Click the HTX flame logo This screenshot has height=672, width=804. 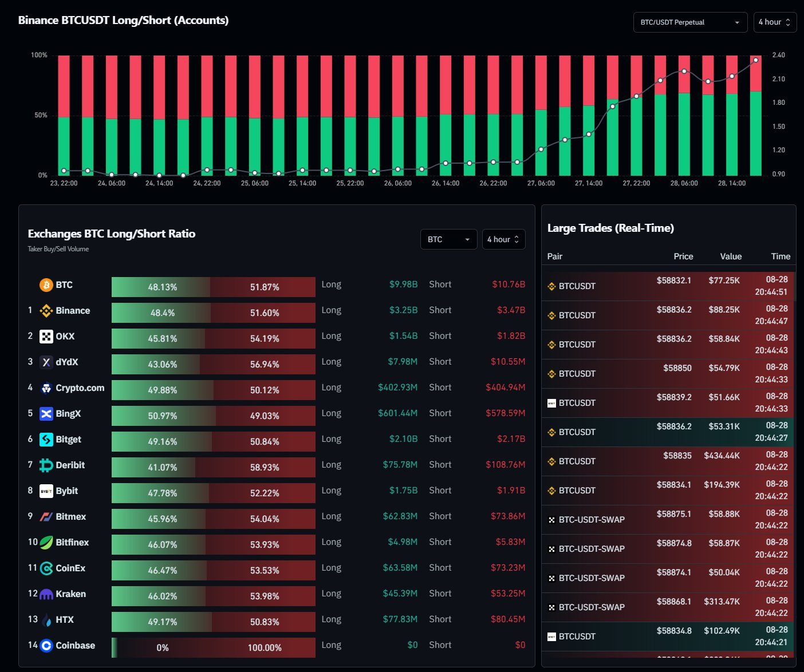46,620
